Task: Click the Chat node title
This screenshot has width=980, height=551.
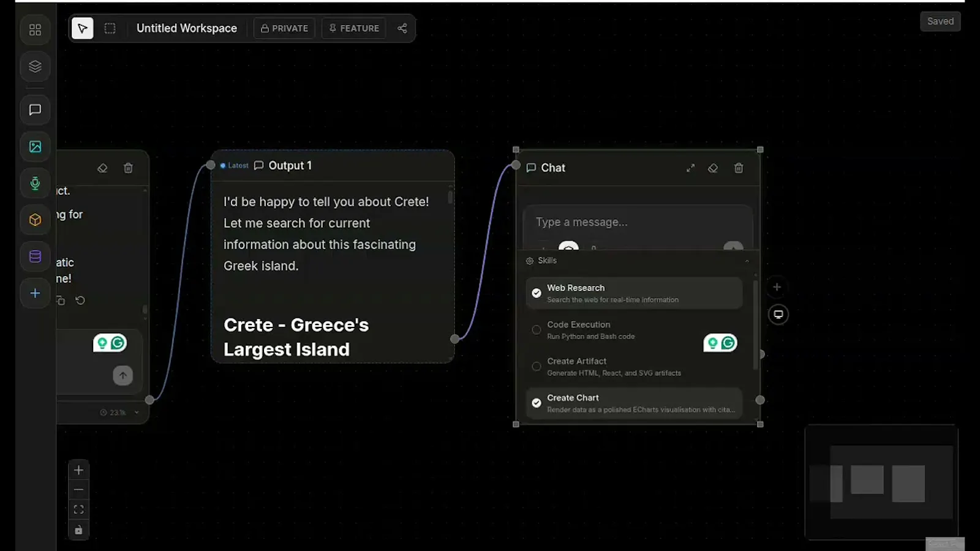Action: pos(553,168)
